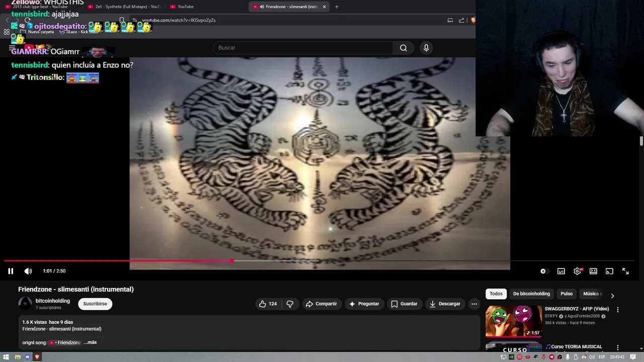Cast the video with the Chromecast icon
The image size is (644, 362).
pos(609,271)
